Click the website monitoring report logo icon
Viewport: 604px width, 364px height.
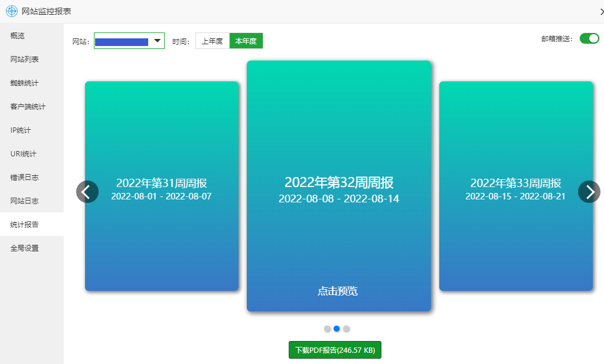pyautogui.click(x=12, y=11)
